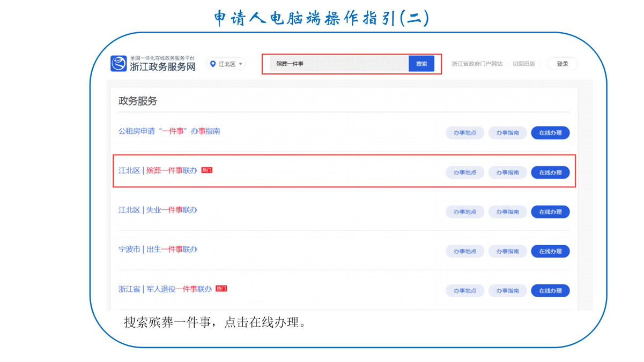Click the 殡葬一件事 search input field

339,64
